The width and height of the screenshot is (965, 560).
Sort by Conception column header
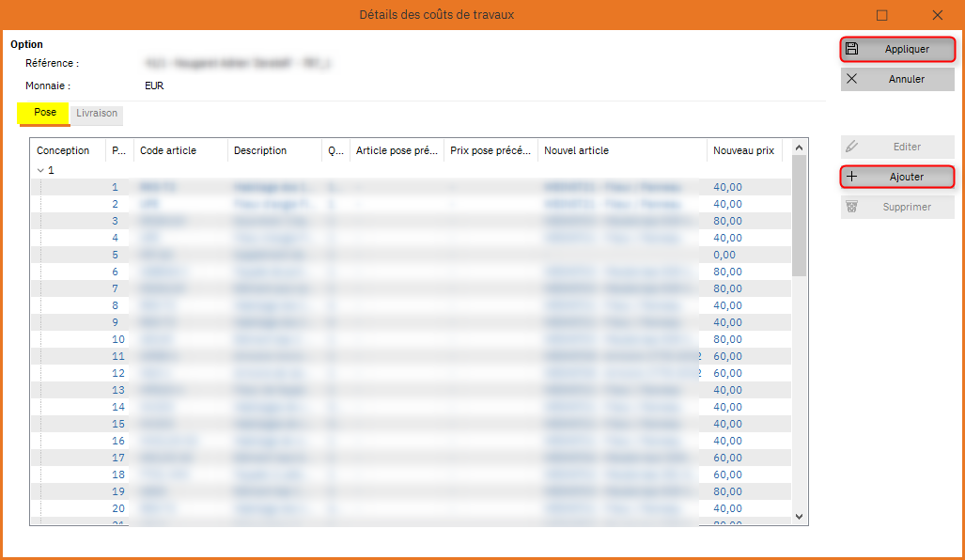69,150
